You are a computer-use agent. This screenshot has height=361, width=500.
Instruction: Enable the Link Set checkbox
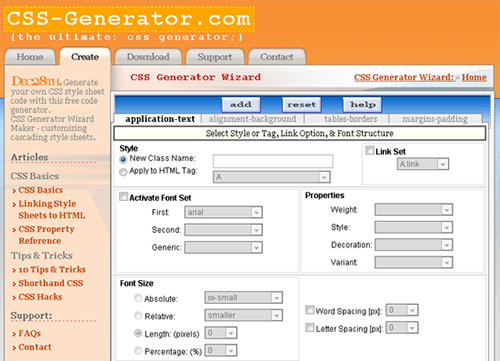pyautogui.click(x=369, y=151)
